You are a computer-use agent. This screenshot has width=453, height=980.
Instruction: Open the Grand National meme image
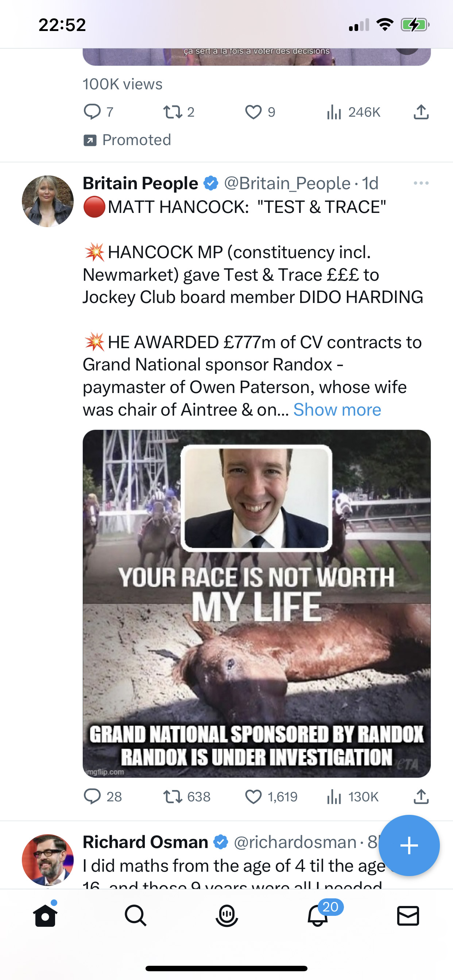click(x=256, y=604)
